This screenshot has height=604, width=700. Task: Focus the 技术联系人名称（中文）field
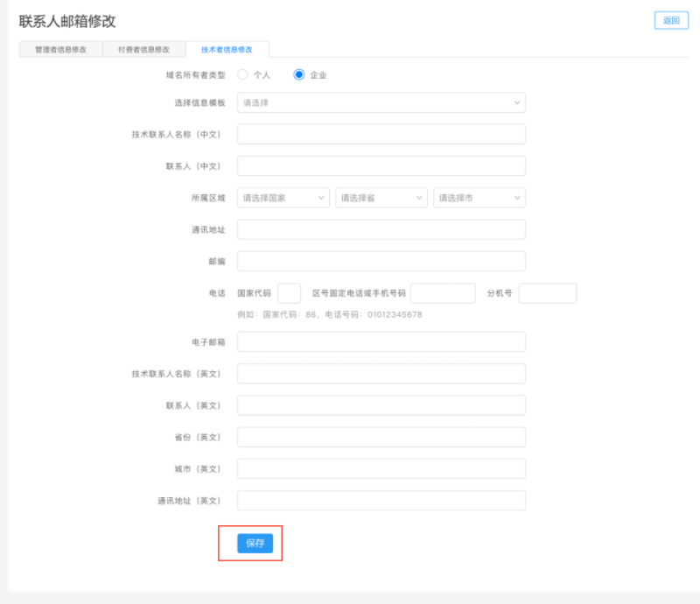381,134
